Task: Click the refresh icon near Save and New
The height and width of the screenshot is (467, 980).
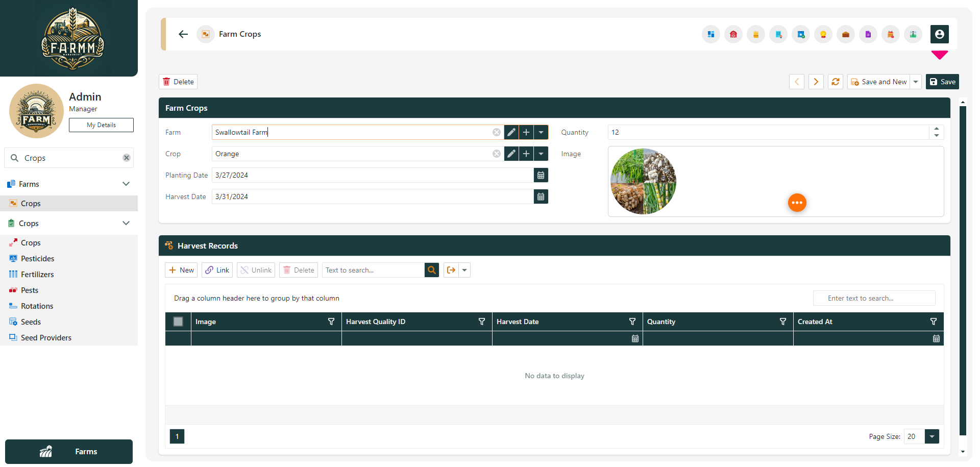Action: pos(835,82)
